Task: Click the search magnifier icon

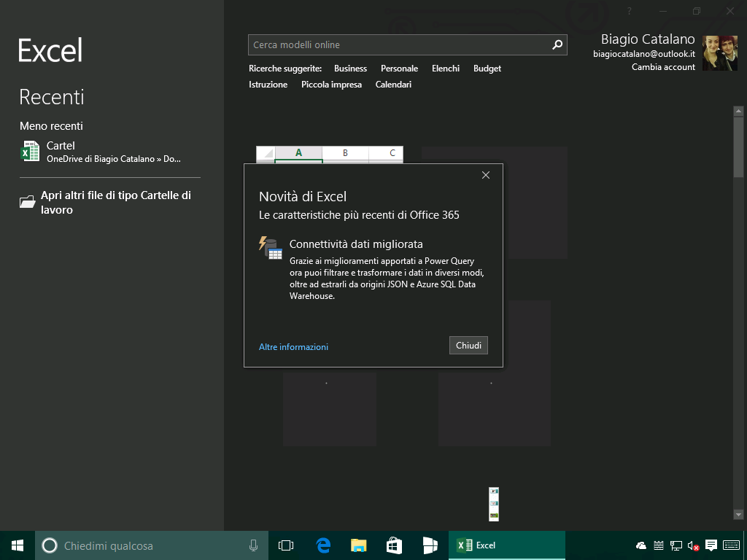Action: click(x=557, y=44)
